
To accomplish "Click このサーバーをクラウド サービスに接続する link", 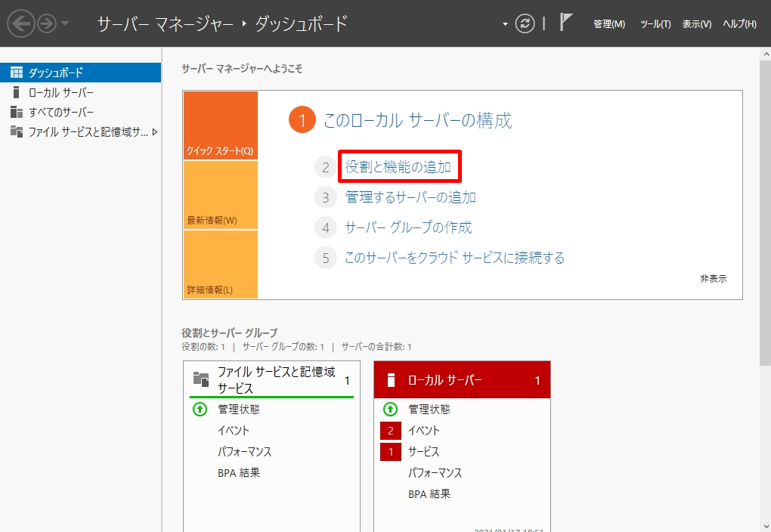I will 454,257.
